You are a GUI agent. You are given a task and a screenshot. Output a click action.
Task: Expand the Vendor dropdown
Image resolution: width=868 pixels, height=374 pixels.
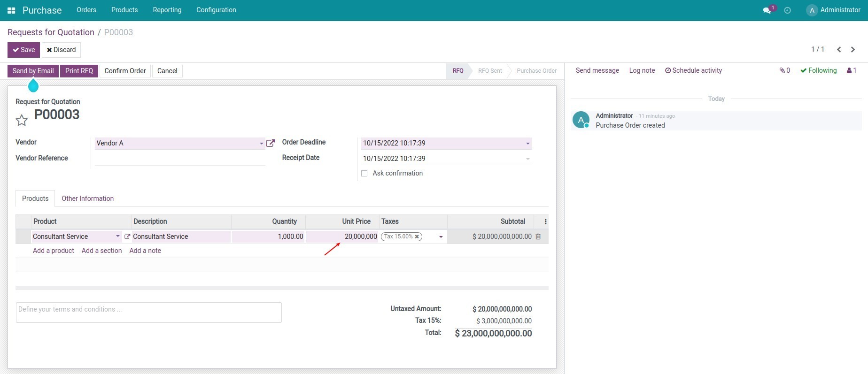262,144
